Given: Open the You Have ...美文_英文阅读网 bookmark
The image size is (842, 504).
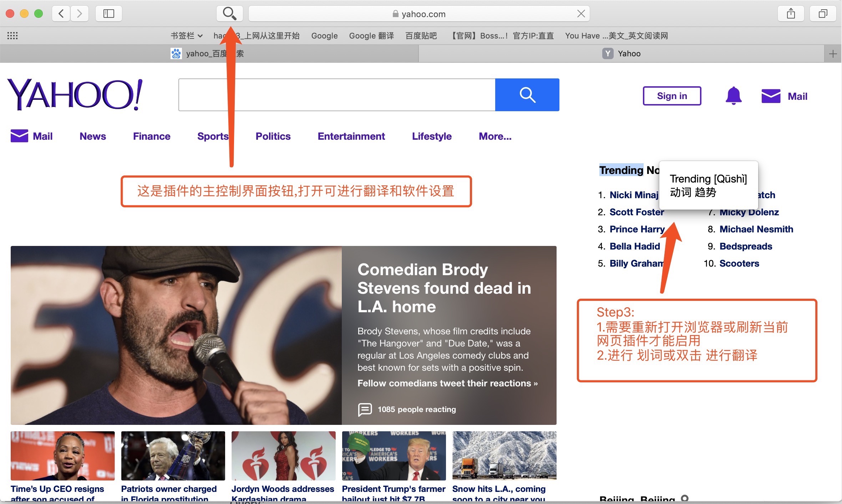Looking at the screenshot, I should 617,36.
